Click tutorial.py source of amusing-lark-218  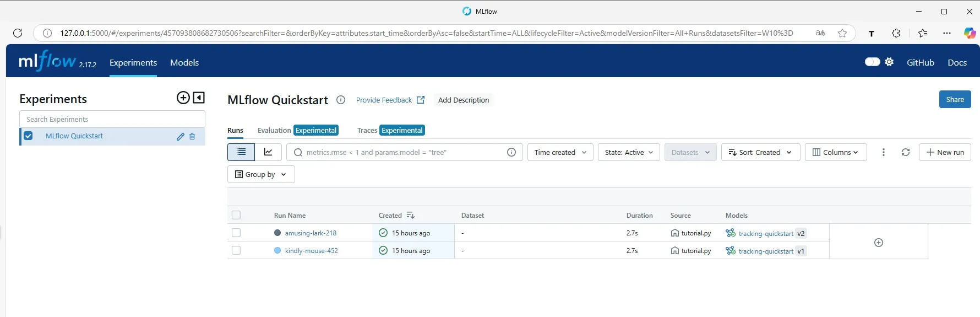click(696, 233)
